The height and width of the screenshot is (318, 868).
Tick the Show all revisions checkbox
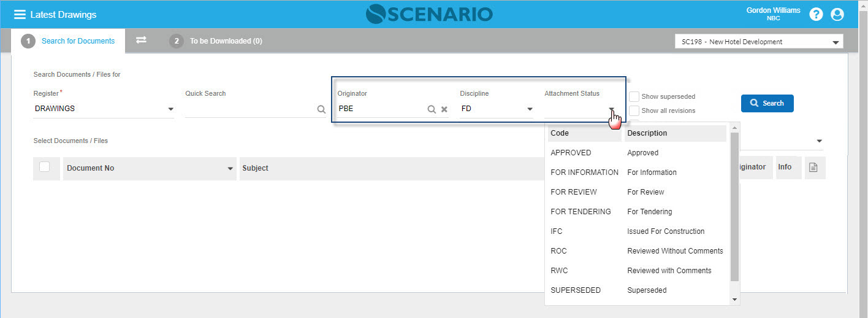click(634, 111)
